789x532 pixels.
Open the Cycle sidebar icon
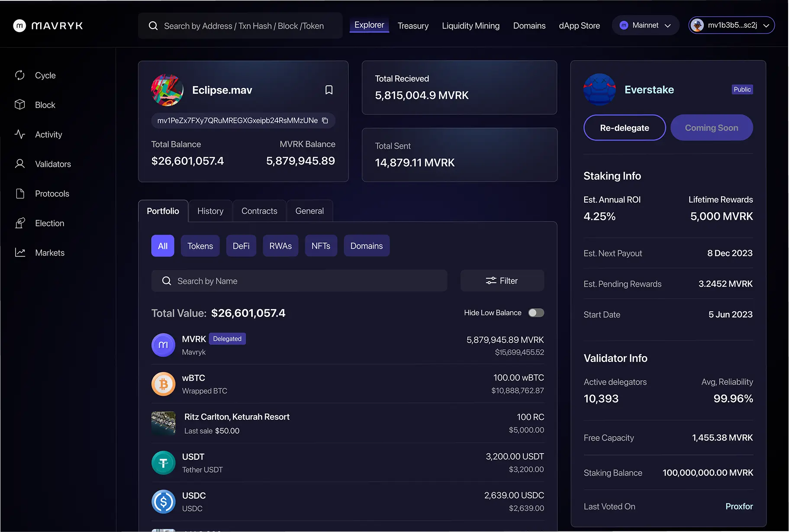pyautogui.click(x=20, y=75)
